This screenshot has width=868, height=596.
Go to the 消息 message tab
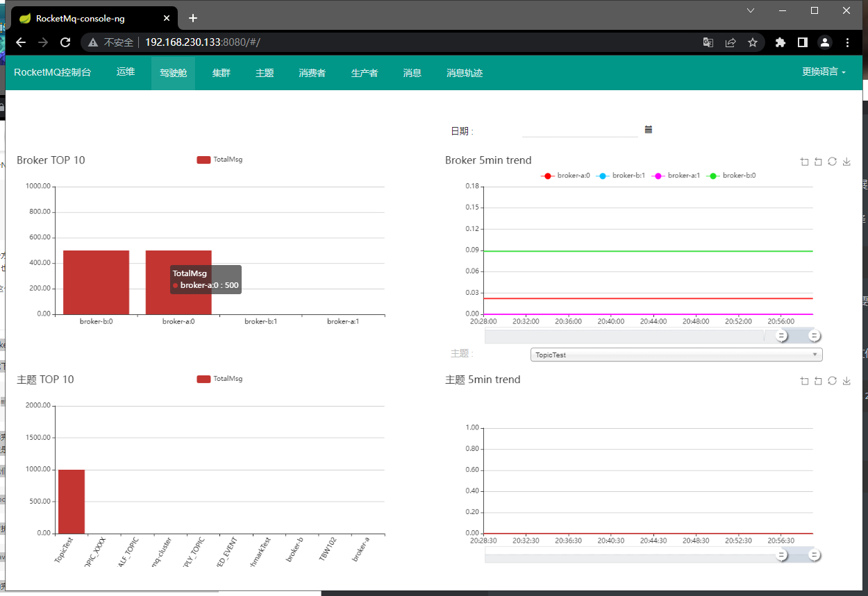412,72
